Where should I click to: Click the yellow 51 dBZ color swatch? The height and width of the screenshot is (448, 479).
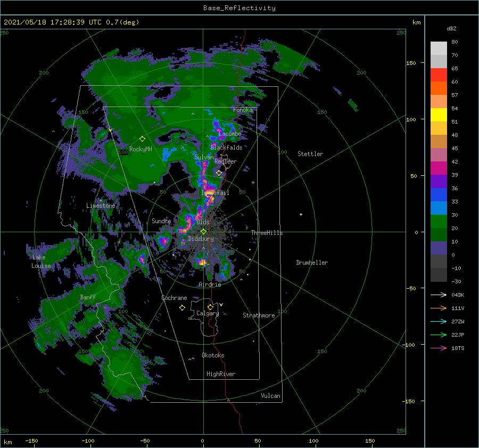(439, 115)
